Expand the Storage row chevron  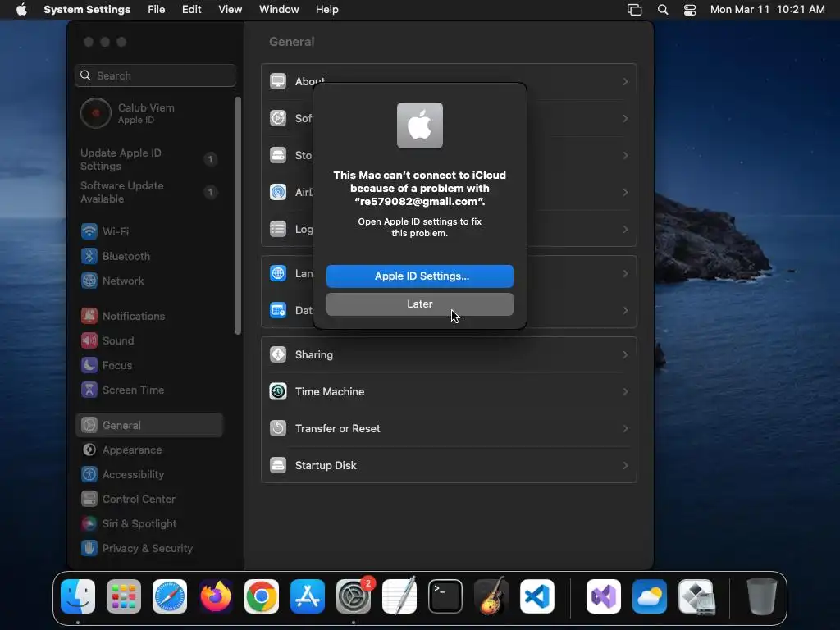[625, 155]
